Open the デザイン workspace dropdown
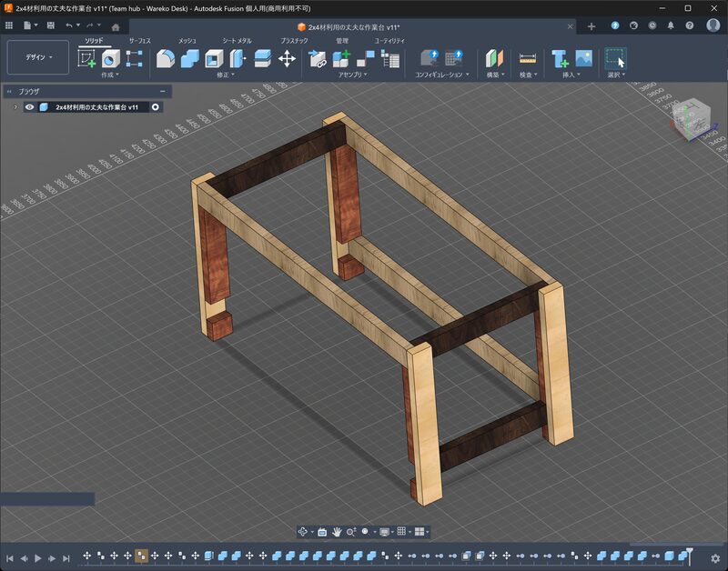Viewport: 728px width, 571px height. coord(38,57)
